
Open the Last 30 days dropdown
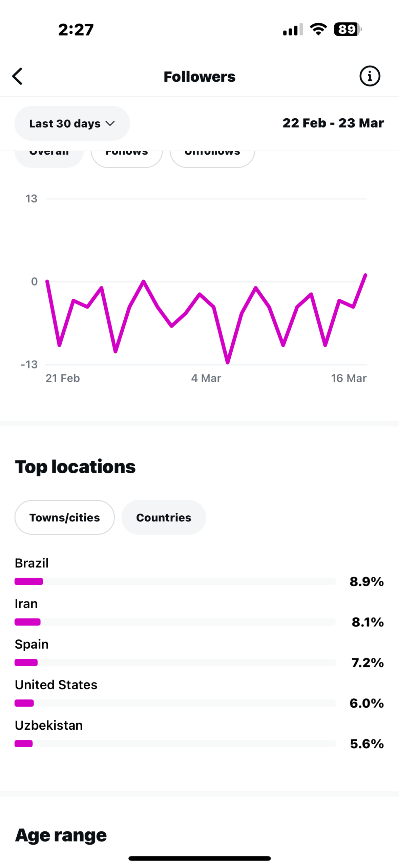[x=72, y=123]
